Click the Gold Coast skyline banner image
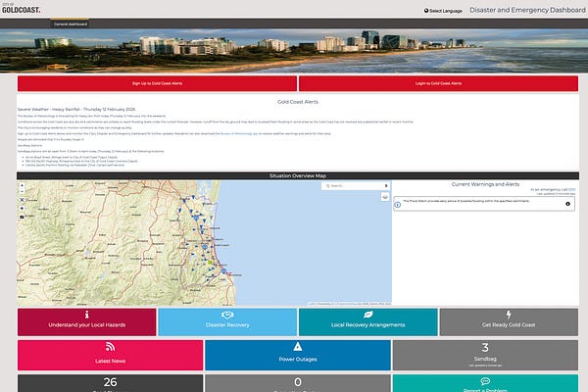 [294, 51]
